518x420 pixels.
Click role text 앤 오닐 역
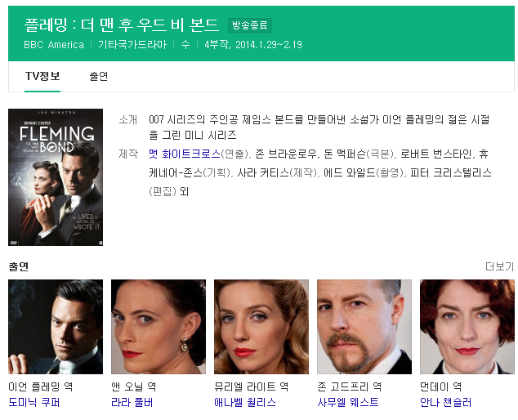(134, 386)
